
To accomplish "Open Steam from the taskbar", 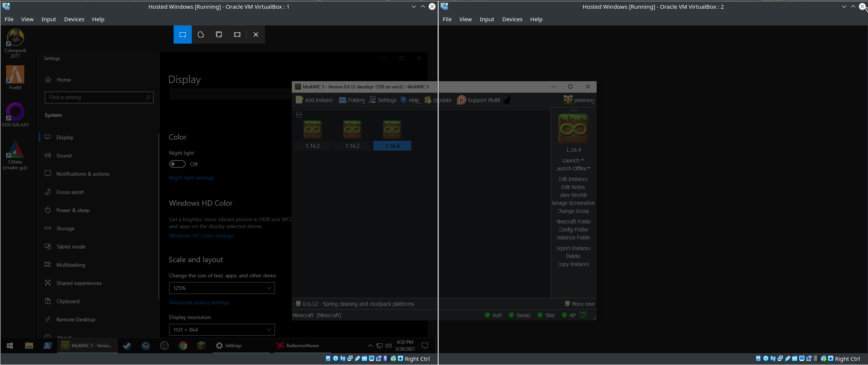I will (127, 346).
